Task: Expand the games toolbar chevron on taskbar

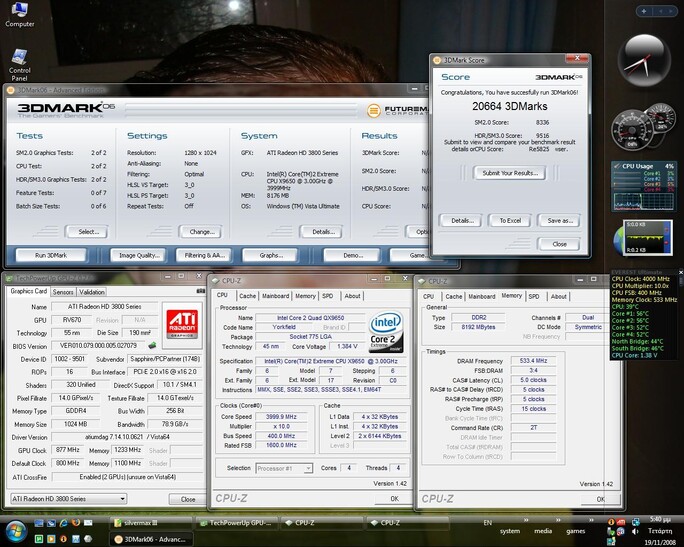Action: point(591,520)
